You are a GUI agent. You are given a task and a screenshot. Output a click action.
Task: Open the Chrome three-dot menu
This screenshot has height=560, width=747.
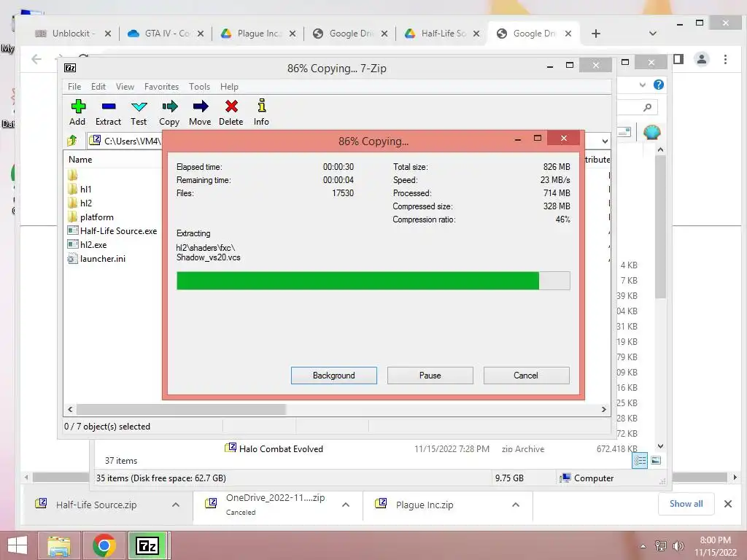pyautogui.click(x=725, y=59)
